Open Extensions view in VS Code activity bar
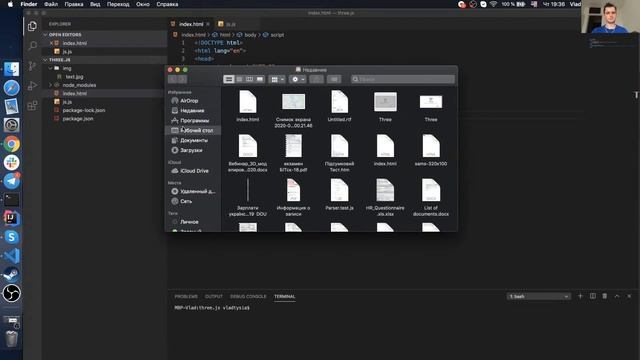Viewport: 640px width, 360px height. 32,105
